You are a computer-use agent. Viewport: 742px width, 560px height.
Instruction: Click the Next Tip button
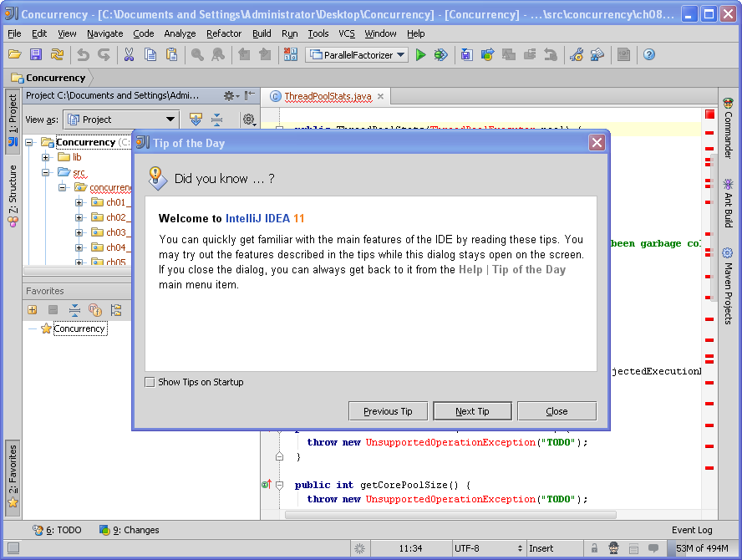pyautogui.click(x=472, y=411)
